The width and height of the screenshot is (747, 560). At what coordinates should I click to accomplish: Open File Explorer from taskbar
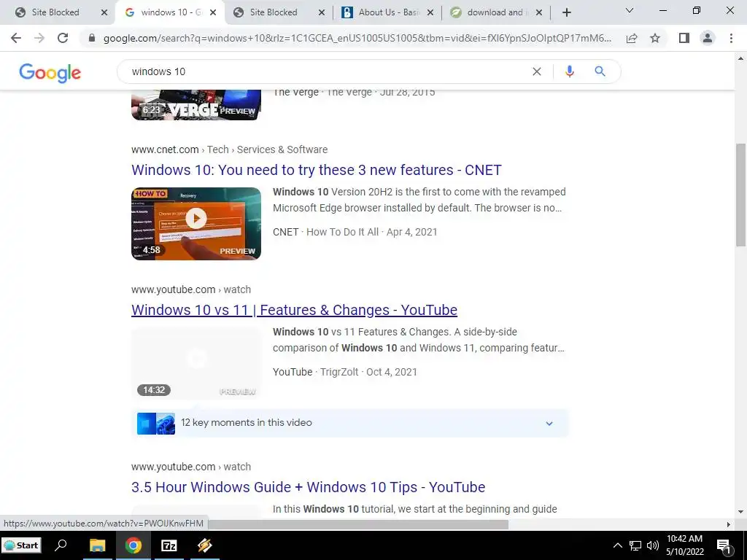pos(97,545)
